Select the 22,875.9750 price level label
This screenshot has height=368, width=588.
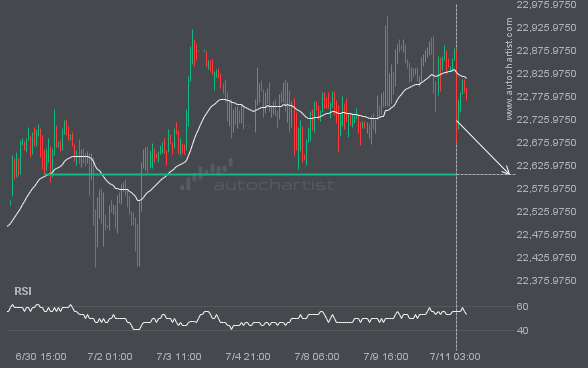[x=546, y=51]
